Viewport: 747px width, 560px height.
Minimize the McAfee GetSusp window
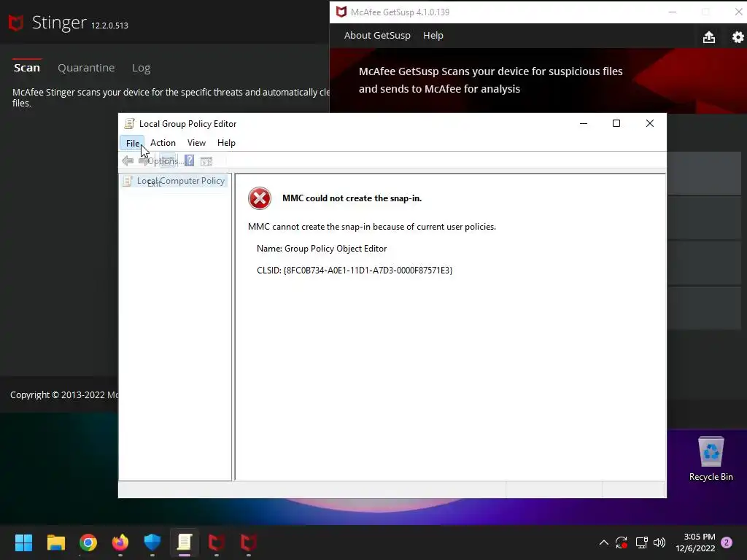pos(672,12)
